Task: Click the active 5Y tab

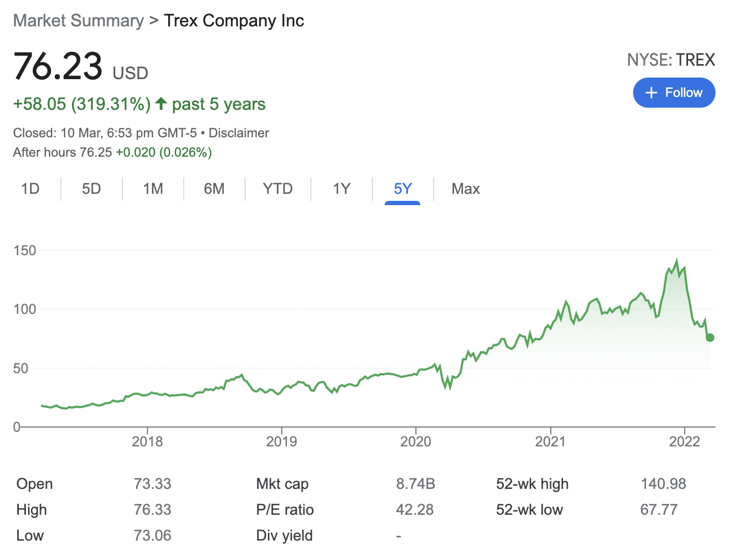Action: click(402, 189)
